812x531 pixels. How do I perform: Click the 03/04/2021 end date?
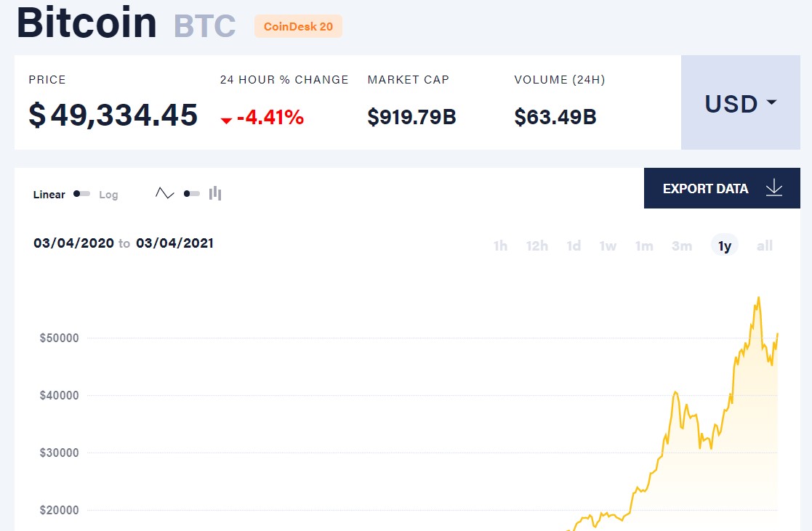tap(174, 243)
